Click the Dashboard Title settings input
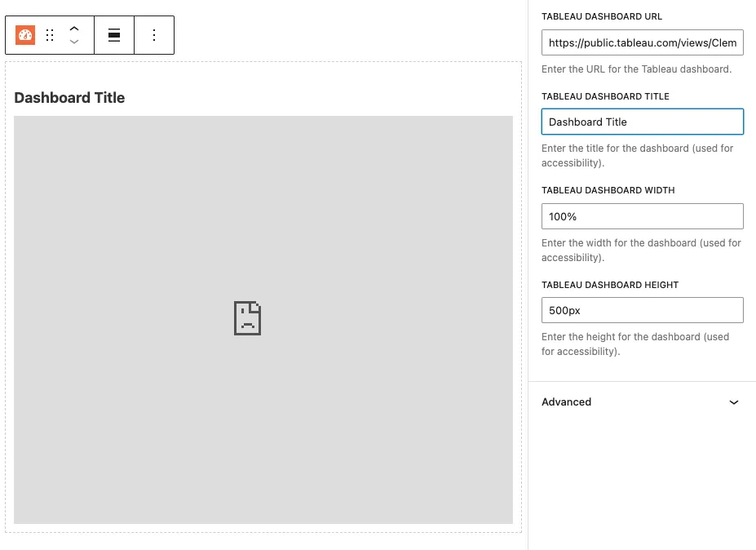This screenshot has width=756, height=550. [x=641, y=121]
